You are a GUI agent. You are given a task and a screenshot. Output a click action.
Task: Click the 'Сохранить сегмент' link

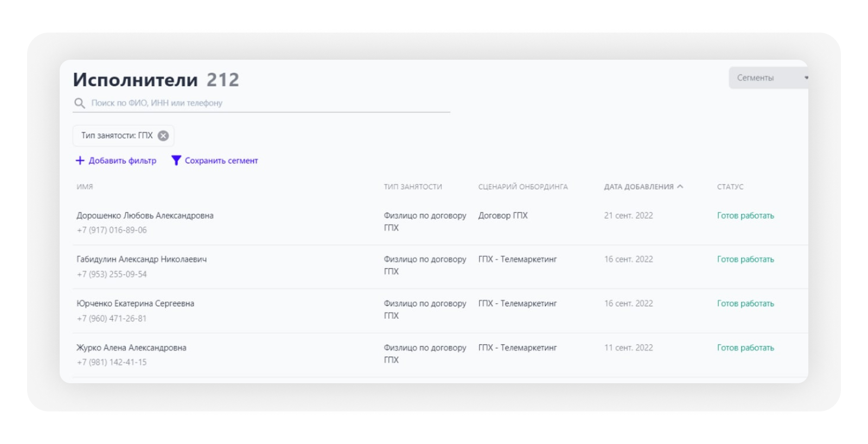click(221, 161)
